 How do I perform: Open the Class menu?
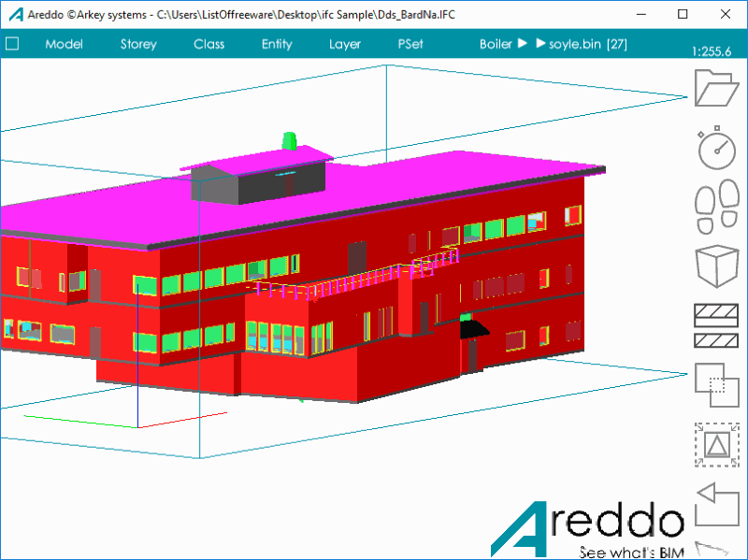coord(209,44)
